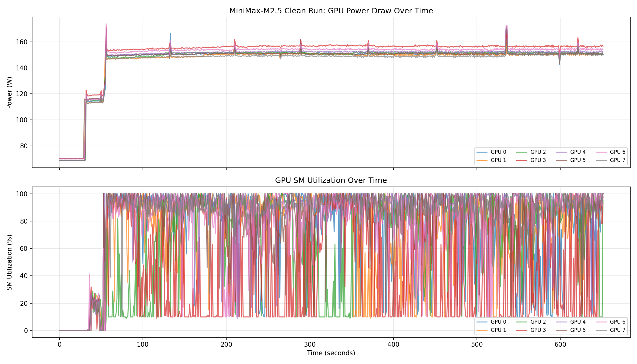Click GPU 4 legend swatch in utilization chart
The image size is (637, 364).
[561, 322]
